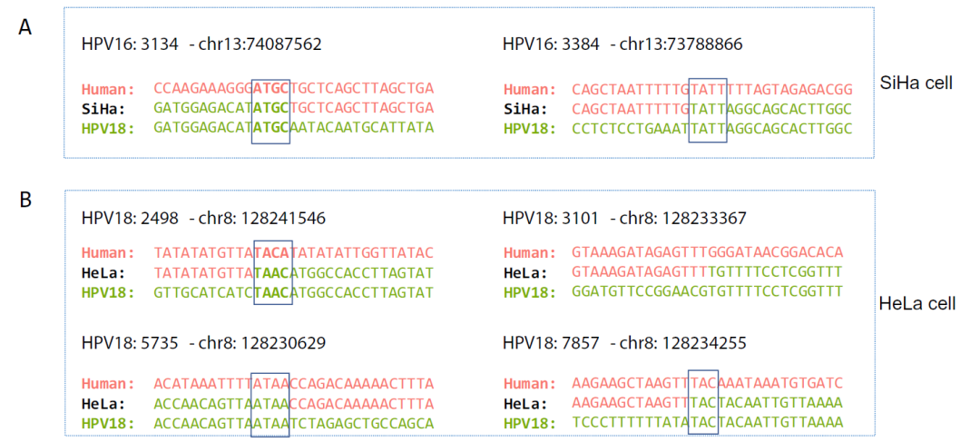The height and width of the screenshot is (442, 980).
Task: Click the panel B label
Action: pos(26,200)
